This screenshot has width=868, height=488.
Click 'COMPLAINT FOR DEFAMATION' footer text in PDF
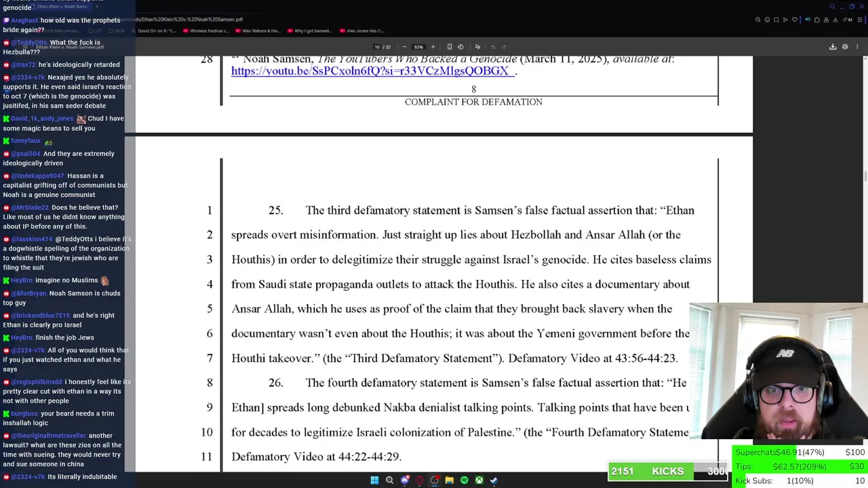(473, 102)
